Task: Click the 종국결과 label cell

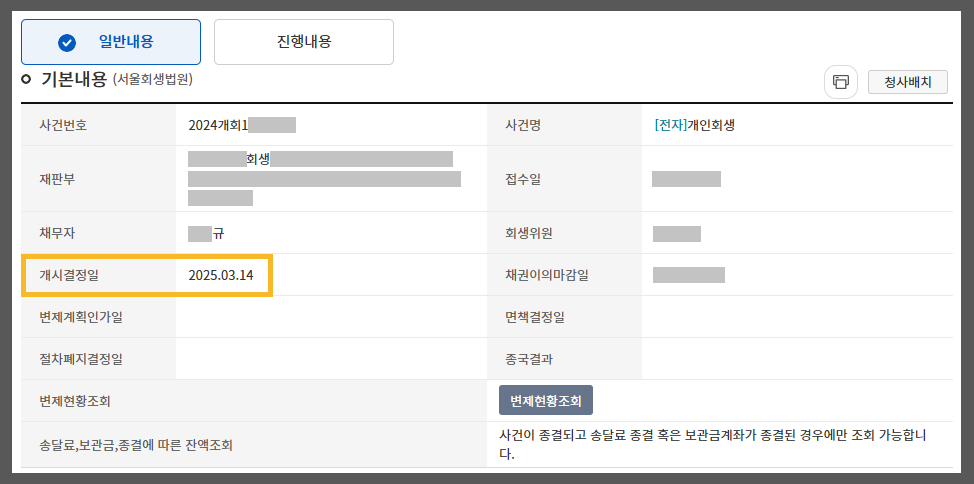Action: click(x=565, y=359)
